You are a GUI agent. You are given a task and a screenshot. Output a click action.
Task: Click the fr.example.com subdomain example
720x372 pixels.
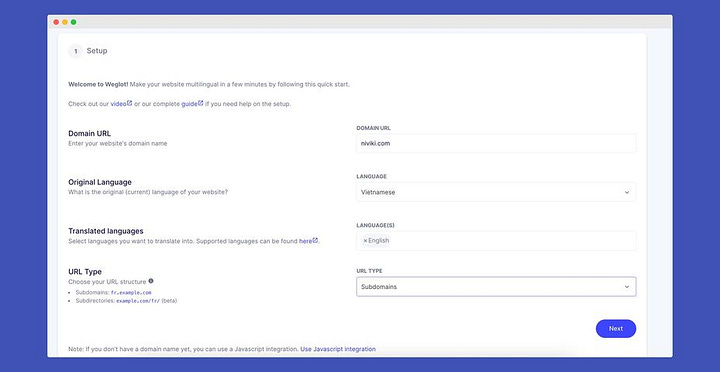coord(131,293)
